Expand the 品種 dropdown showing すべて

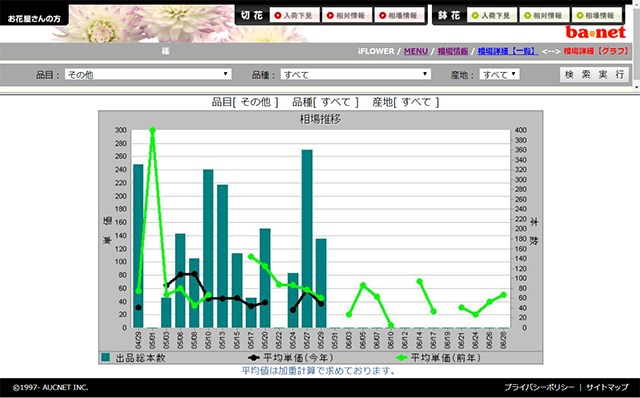point(356,74)
